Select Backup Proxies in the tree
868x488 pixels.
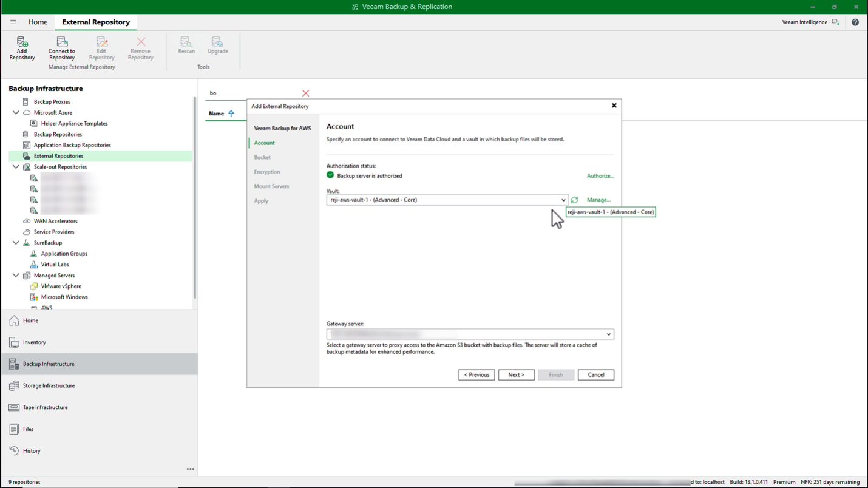(52, 101)
